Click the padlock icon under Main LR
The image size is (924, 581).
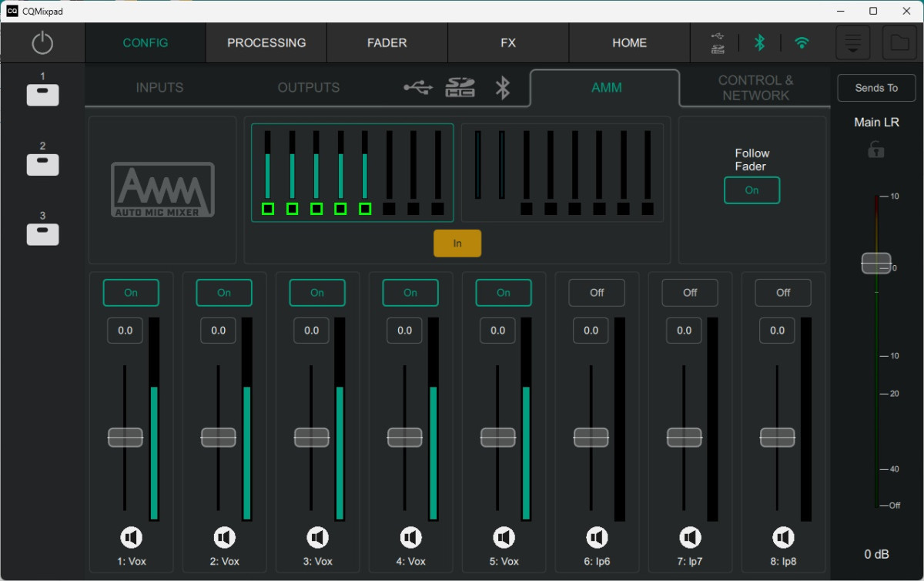[x=876, y=149]
